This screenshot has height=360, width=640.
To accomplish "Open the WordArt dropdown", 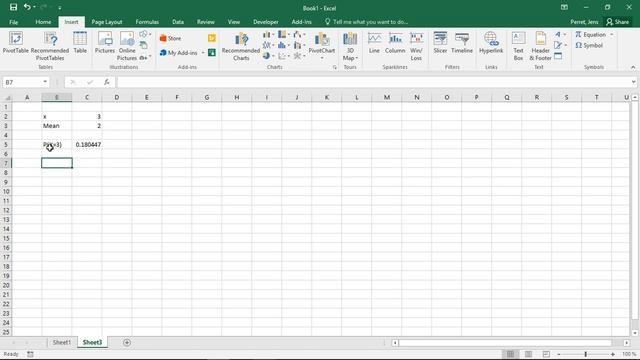I will pyautogui.click(x=560, y=34).
